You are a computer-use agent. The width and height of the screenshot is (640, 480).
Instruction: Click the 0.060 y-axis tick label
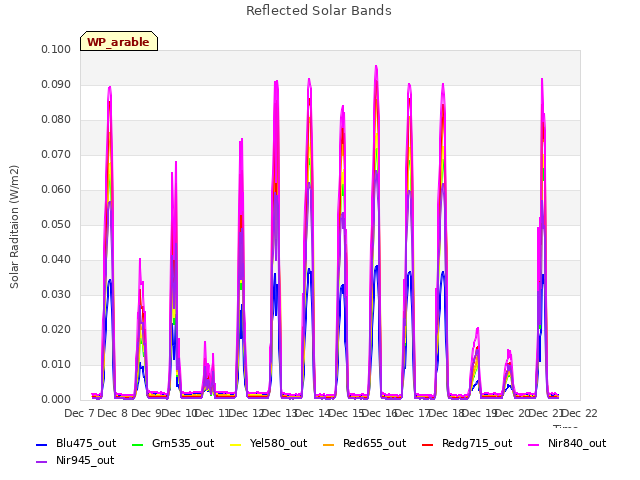(x=56, y=190)
